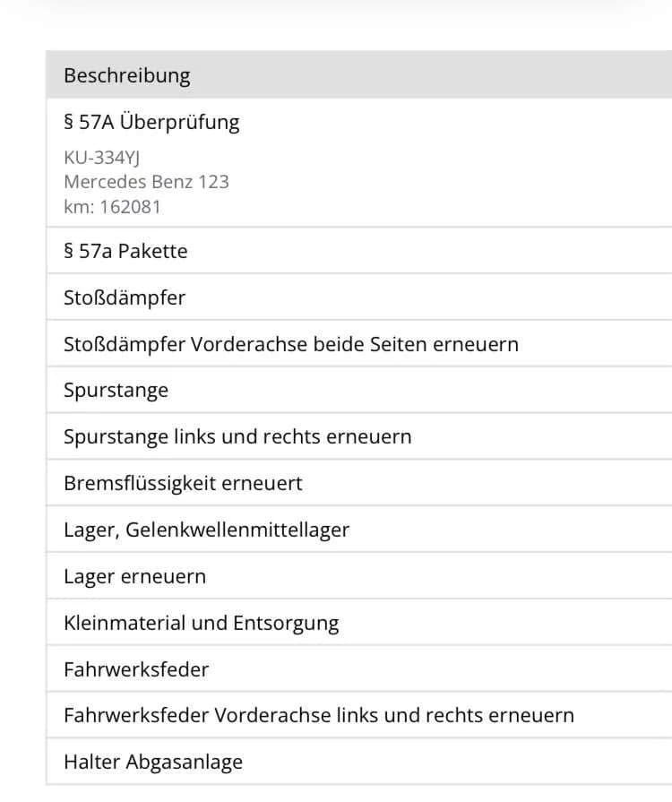Select the Bremsflüssigkeit erneuert row
This screenshot has height=802, width=672.
(359, 483)
